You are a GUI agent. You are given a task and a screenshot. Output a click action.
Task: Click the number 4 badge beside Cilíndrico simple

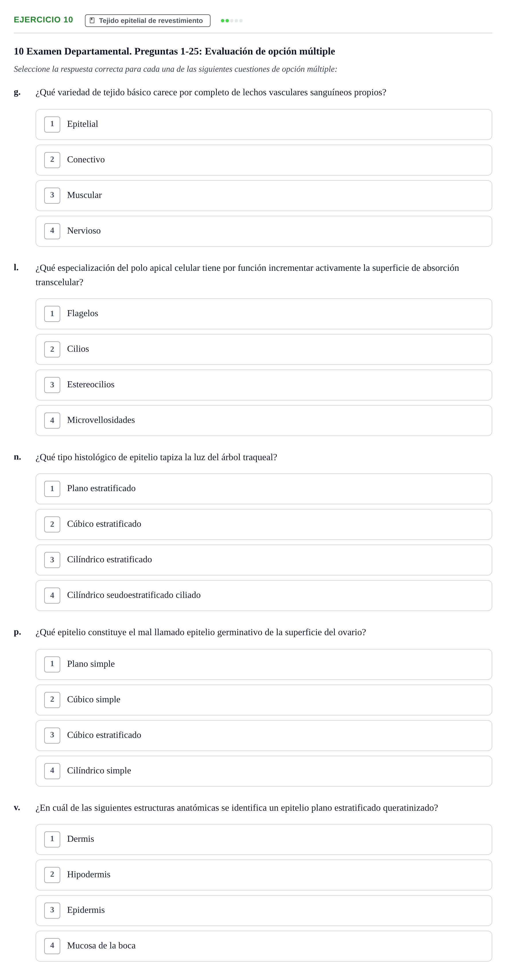pyautogui.click(x=52, y=771)
